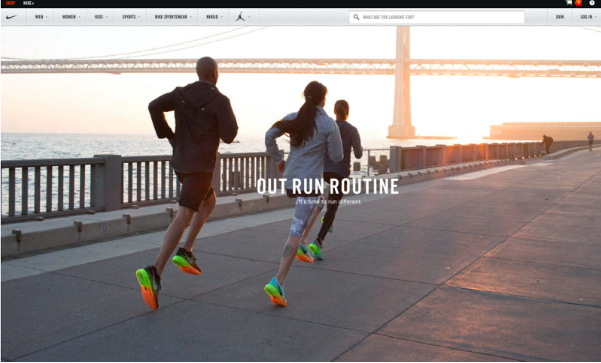Click the magnifying glass search icon
The width and height of the screenshot is (601, 363).
pos(356,17)
